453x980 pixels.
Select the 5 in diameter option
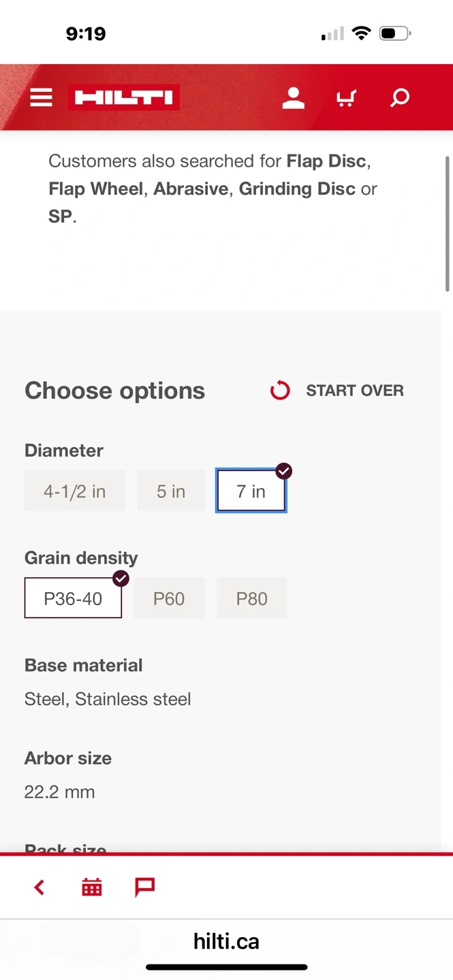click(x=171, y=491)
